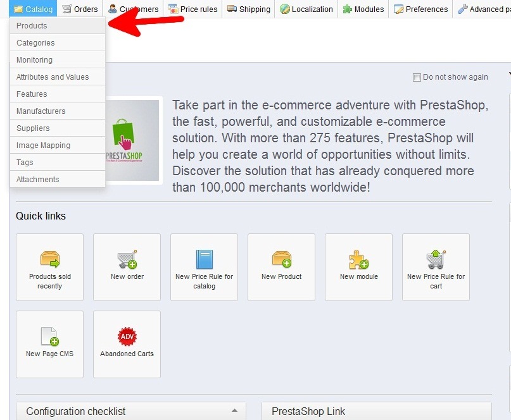Click the New order quick link label

click(127, 276)
